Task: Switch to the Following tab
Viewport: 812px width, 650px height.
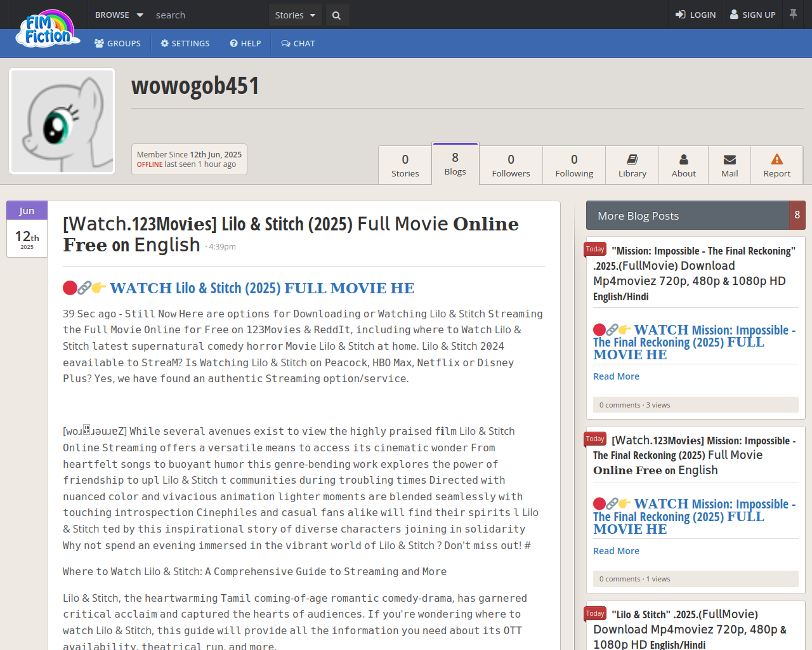Action: click(574, 165)
